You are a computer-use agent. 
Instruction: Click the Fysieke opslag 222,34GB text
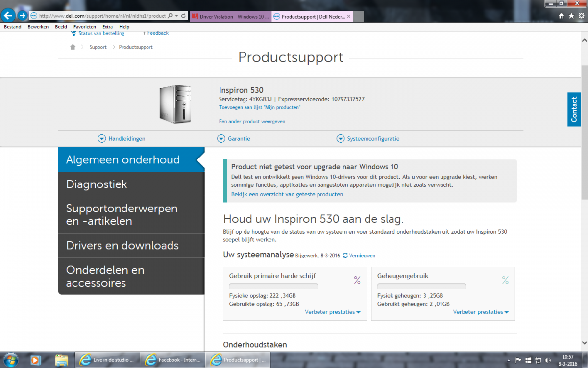[x=263, y=296]
